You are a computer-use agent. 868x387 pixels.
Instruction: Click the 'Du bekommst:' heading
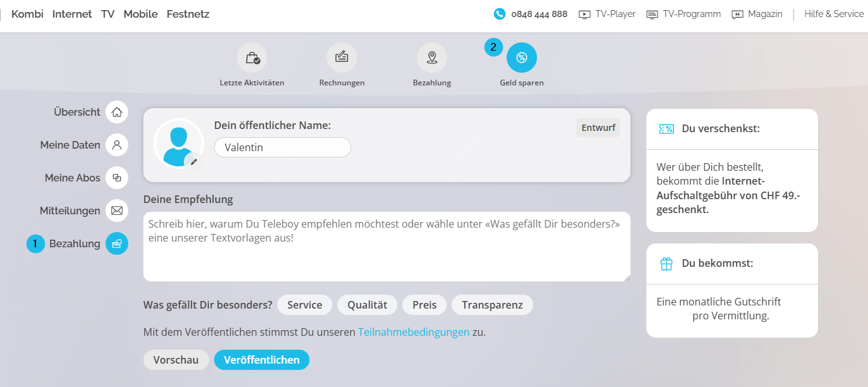(717, 264)
